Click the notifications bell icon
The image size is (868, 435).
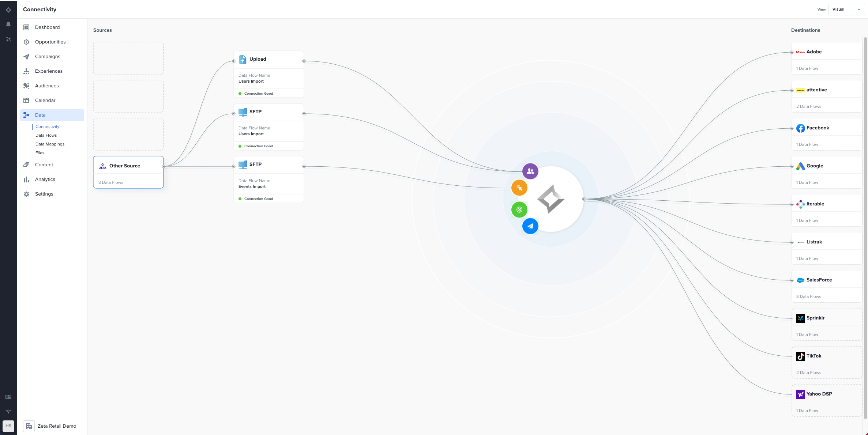8,24
